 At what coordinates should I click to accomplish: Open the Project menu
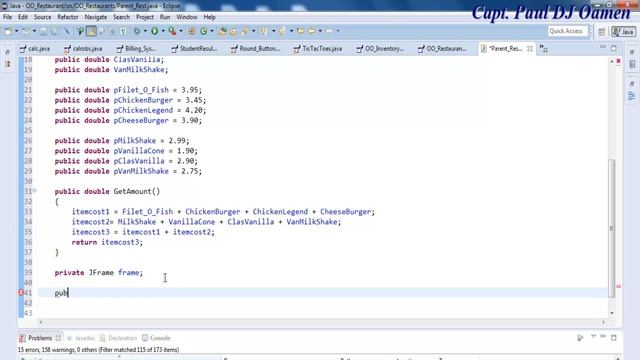145,17
